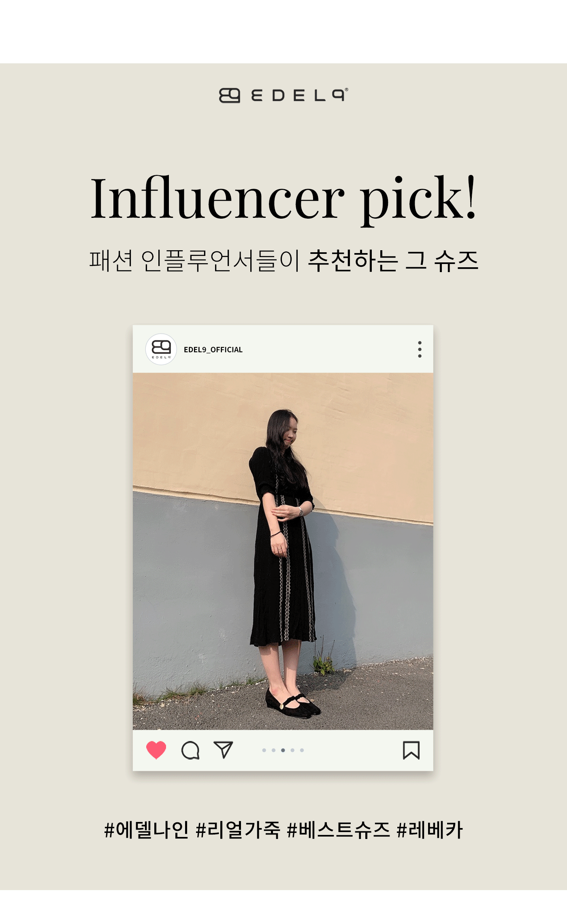Click the #레베카 hashtag
Image resolution: width=567 pixels, height=924 pixels.
point(430,830)
